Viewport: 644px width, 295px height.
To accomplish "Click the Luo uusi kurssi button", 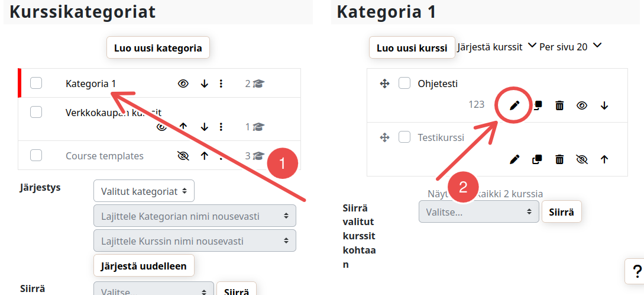I will [x=412, y=48].
